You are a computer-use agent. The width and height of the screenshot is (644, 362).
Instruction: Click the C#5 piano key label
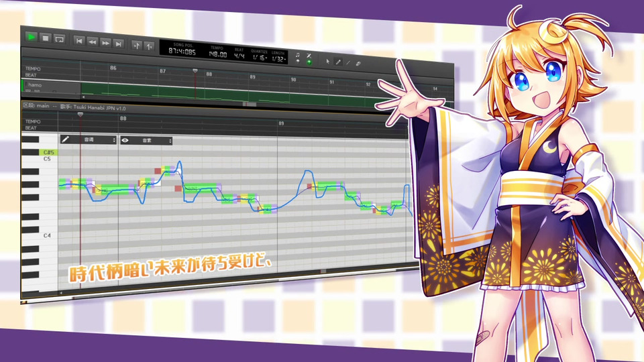click(x=48, y=152)
